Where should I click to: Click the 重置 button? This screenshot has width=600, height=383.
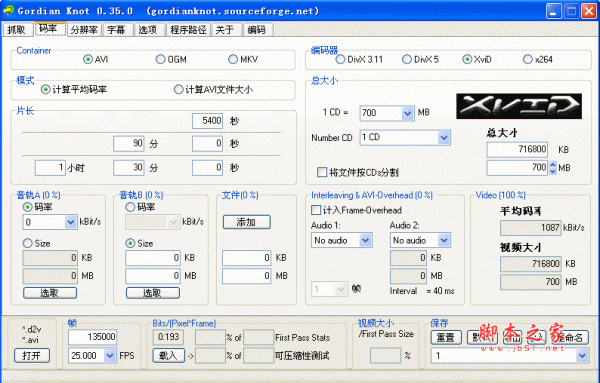click(446, 337)
